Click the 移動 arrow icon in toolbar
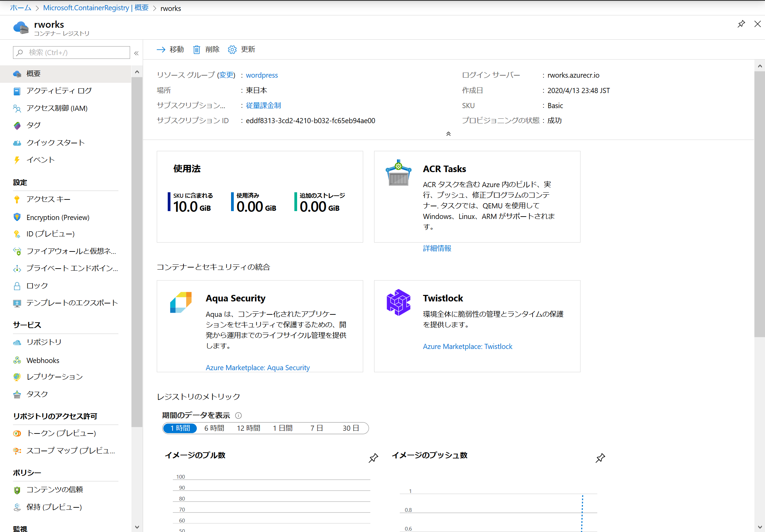Viewport: 765px width, 532px height. [x=161, y=50]
